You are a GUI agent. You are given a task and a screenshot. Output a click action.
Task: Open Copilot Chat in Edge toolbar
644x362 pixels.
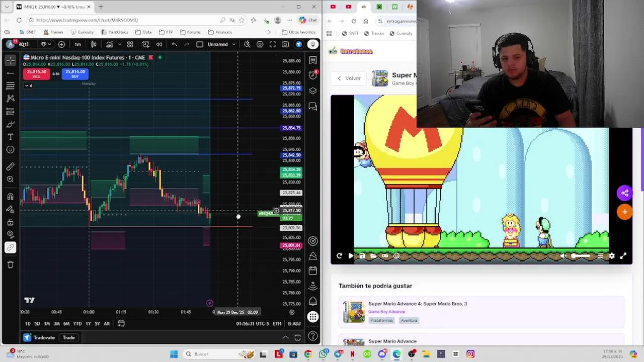click(307, 20)
